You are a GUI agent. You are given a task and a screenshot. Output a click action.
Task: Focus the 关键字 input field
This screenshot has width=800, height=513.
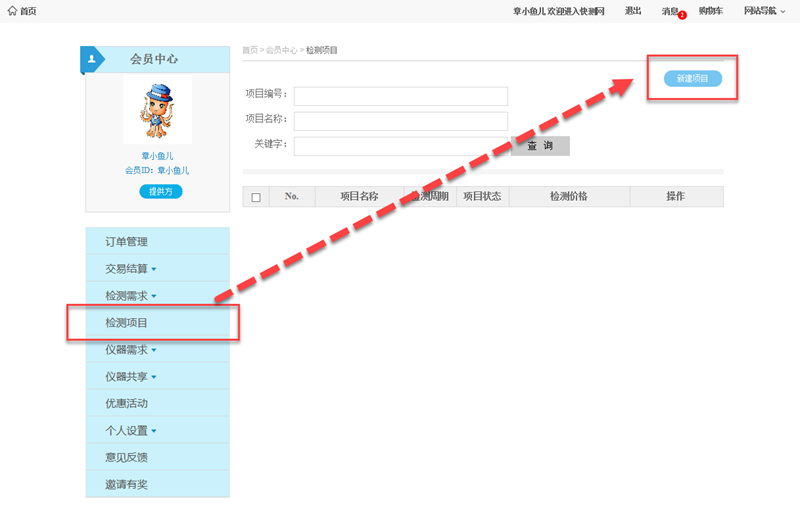pos(400,146)
